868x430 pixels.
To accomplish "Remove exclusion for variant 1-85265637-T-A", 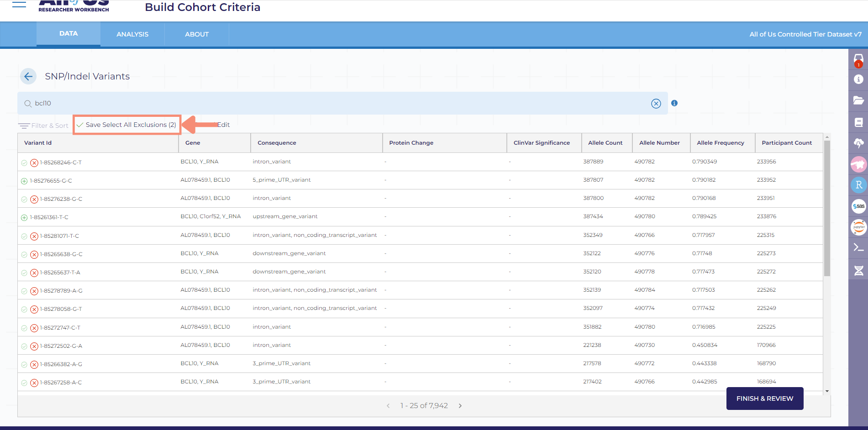I will 34,273.
